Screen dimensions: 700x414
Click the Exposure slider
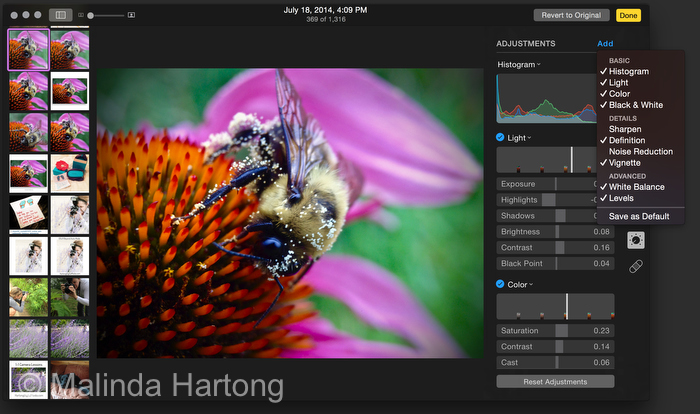[x=547, y=184]
